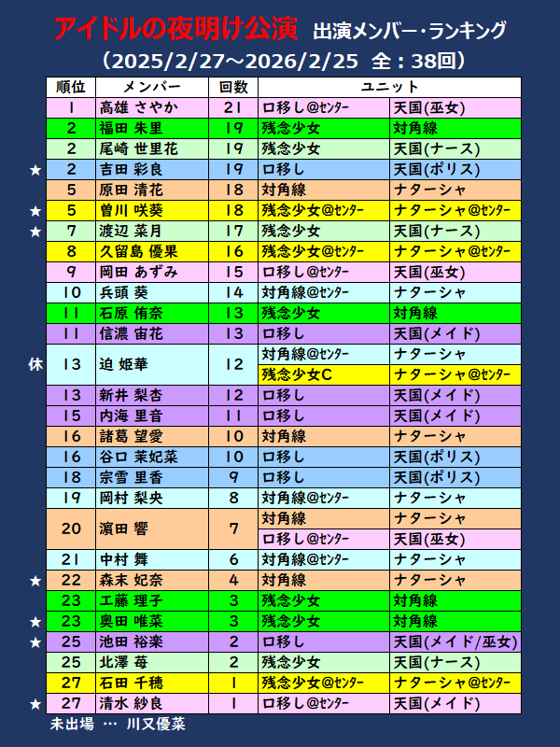
Task: Click the count 7 for 濵田 響
Action: click(x=233, y=529)
